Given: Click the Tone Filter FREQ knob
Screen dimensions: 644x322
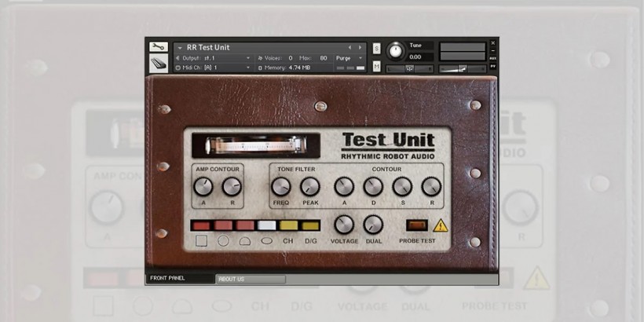Looking at the screenshot, I should (280, 186).
